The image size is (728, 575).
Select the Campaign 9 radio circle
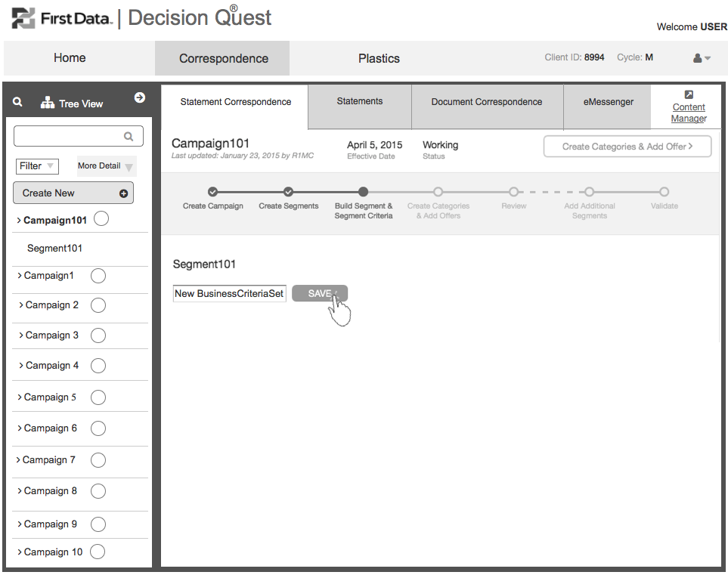pos(98,524)
